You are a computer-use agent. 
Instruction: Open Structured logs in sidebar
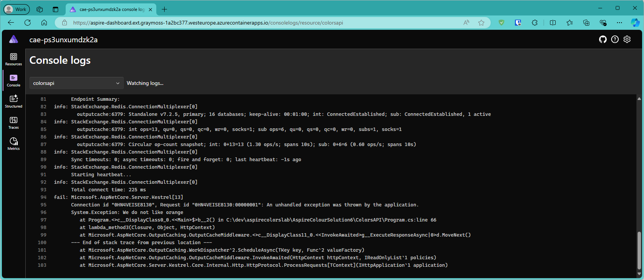pos(14,102)
